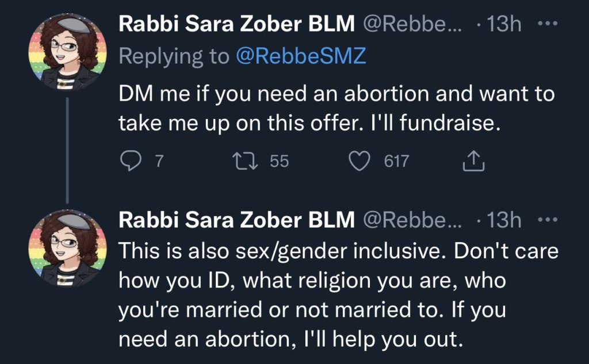Click the like count of 617
Screen dimensions: 589x364
pos(396,162)
